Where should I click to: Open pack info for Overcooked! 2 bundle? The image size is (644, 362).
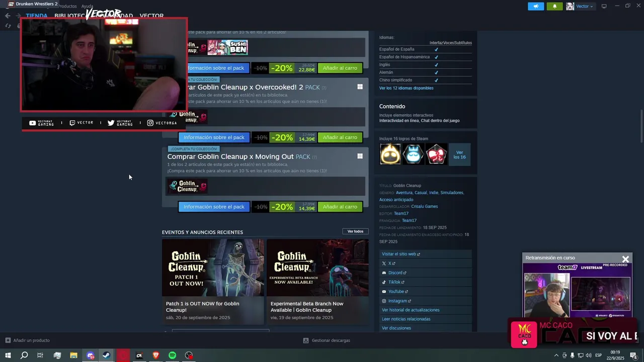[x=214, y=137]
